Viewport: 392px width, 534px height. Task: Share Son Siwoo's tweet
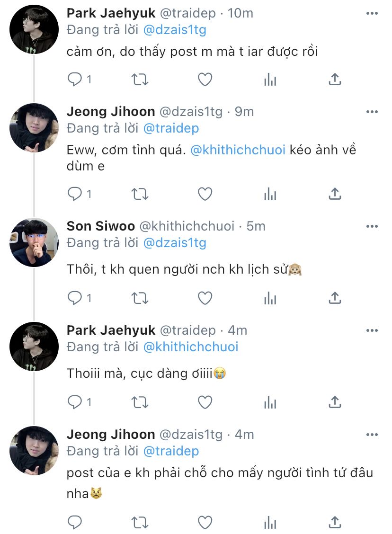point(335,298)
